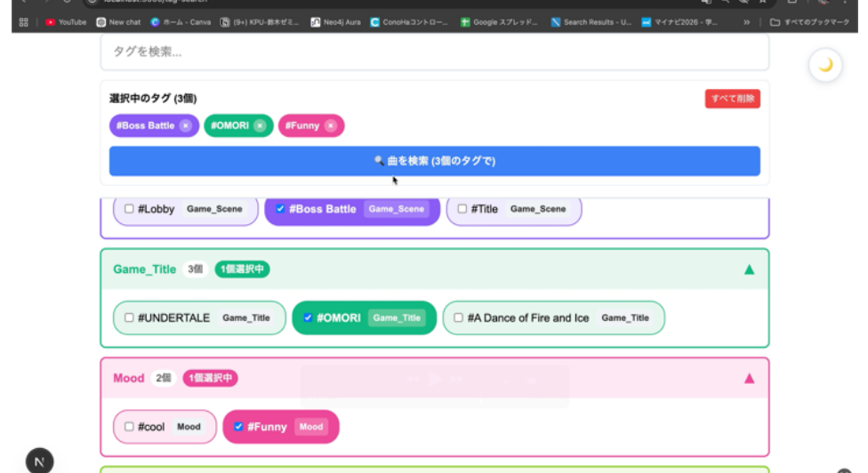Remove the #Boss Battle selected tag chip
The height and width of the screenshot is (473, 868).
click(185, 126)
